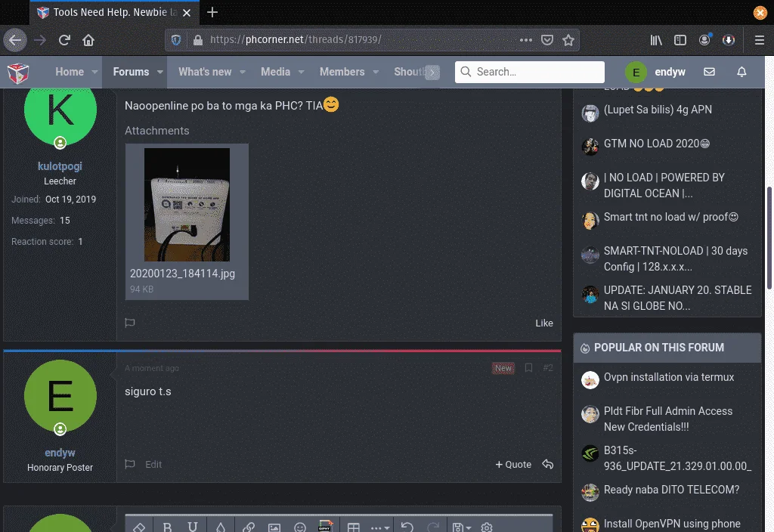Open more editor options dropdown
Screen dimensions: 774x532
(x=380, y=527)
